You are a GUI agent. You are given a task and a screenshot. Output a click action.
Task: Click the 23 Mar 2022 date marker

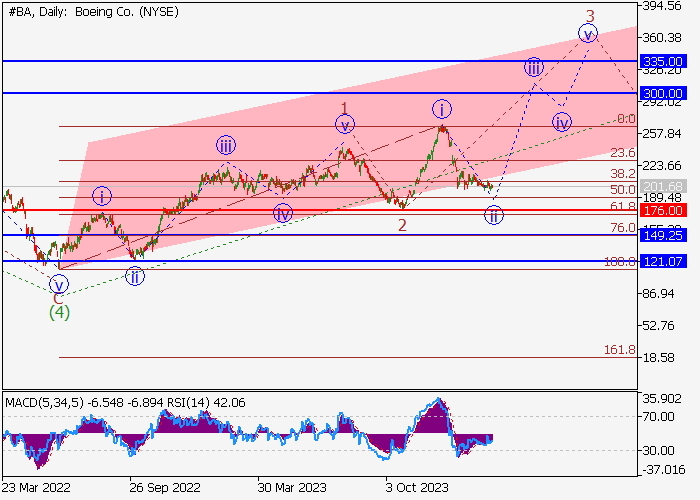37,488
